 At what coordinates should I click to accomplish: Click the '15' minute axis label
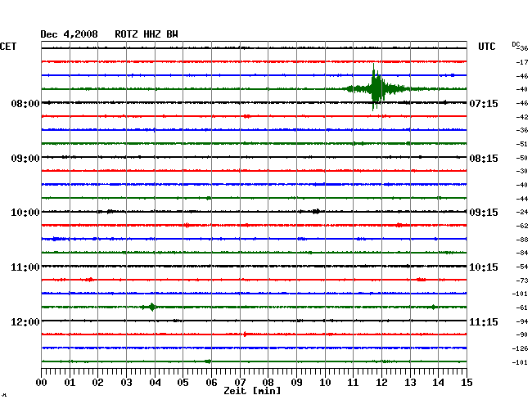click(x=467, y=382)
